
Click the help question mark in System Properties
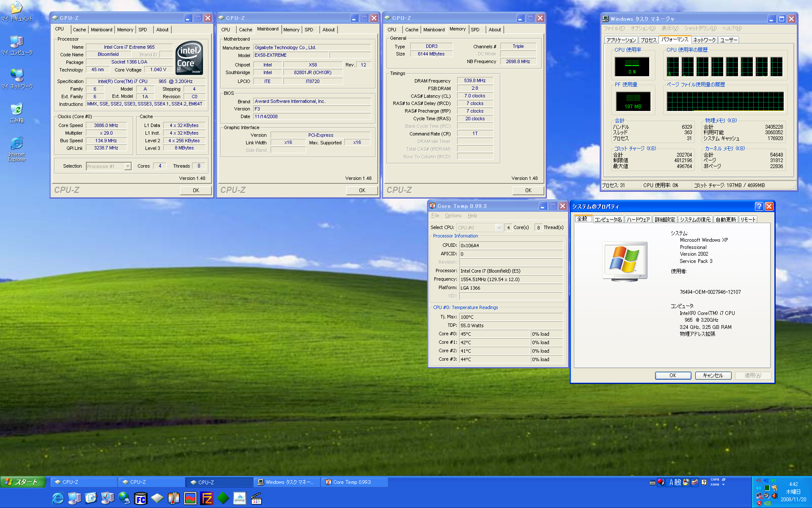coord(759,206)
